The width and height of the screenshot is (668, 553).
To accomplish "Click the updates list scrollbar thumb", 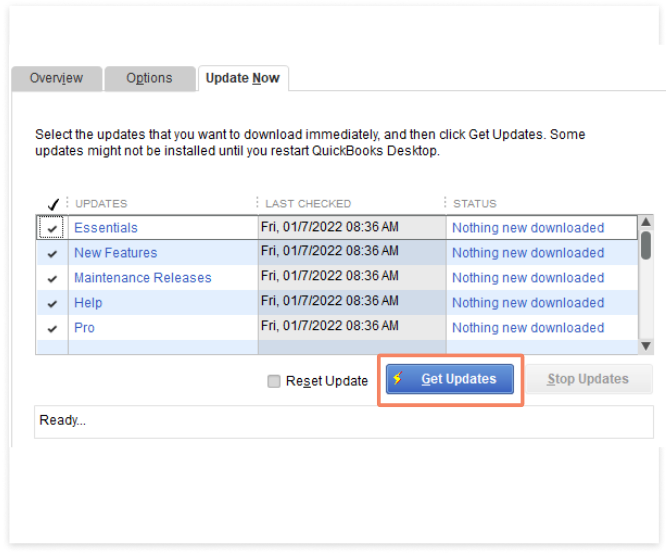I will coord(646,245).
